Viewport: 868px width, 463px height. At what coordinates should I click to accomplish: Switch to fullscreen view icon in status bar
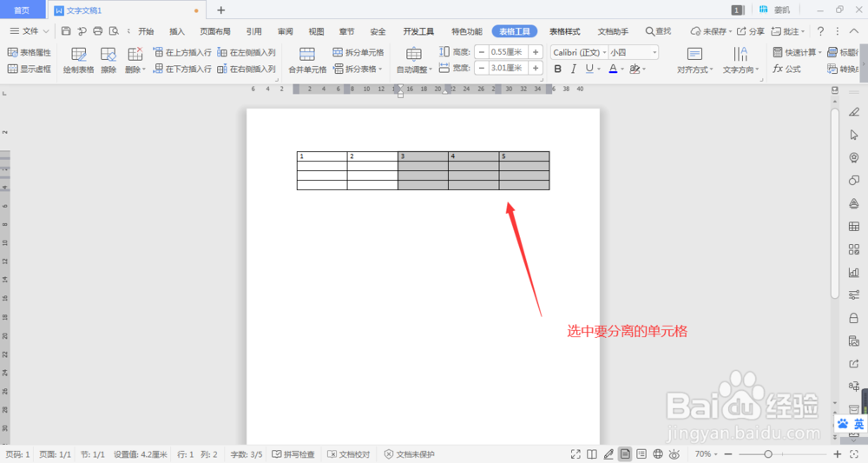[x=575, y=454]
